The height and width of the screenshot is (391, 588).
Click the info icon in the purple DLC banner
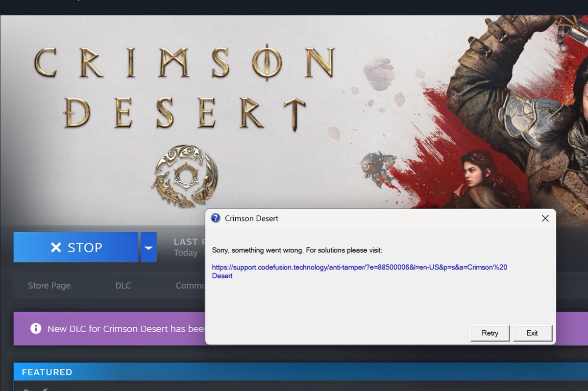(x=36, y=328)
